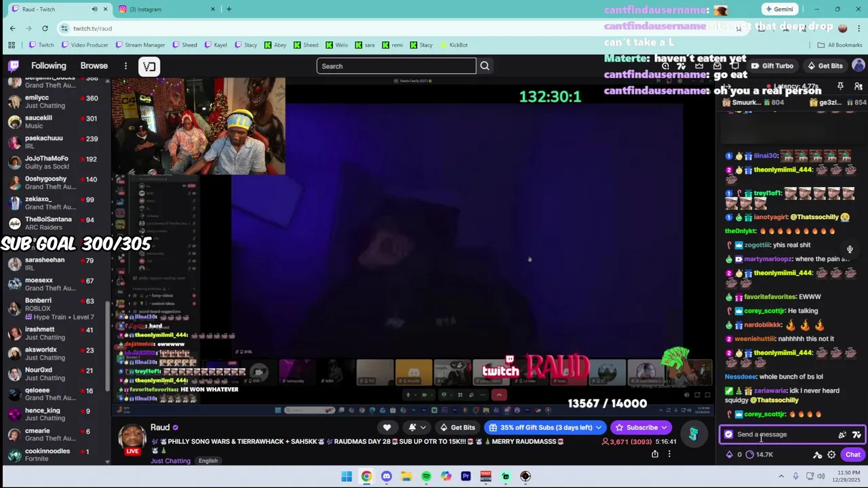Open the Stream Manager bookmark
Viewport: 868px width, 488px height.
pyautogui.click(x=140, y=45)
